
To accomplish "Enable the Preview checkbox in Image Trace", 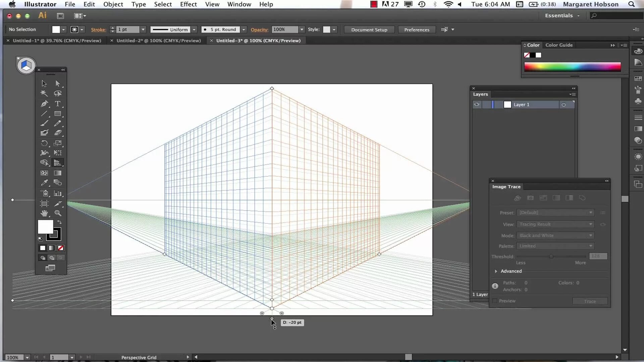I will point(495,301).
